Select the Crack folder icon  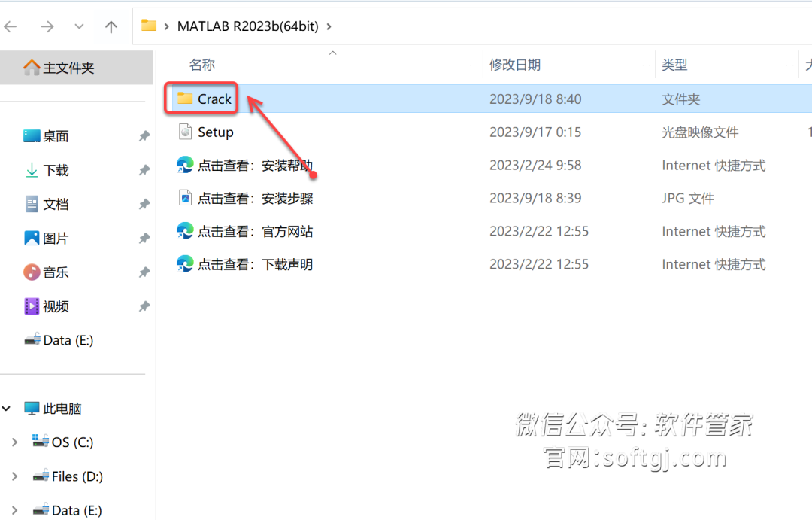pos(185,98)
